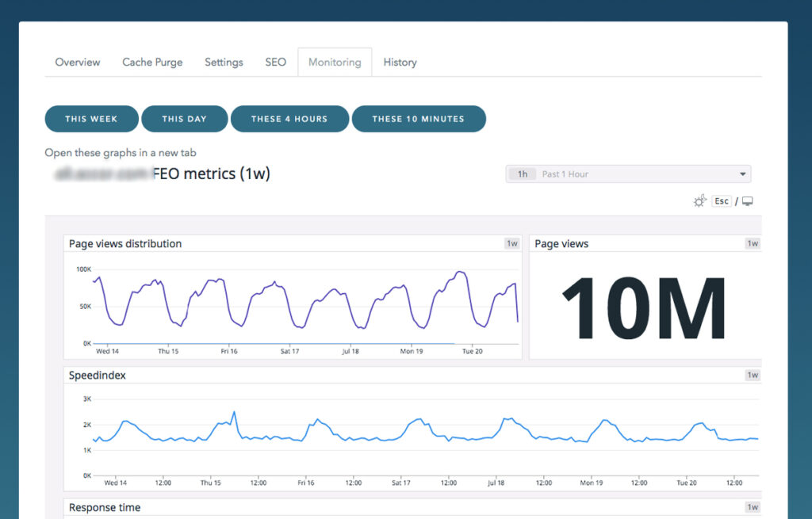Select the THIS WEEK button
Screen dimensions: 812x519
coord(91,118)
